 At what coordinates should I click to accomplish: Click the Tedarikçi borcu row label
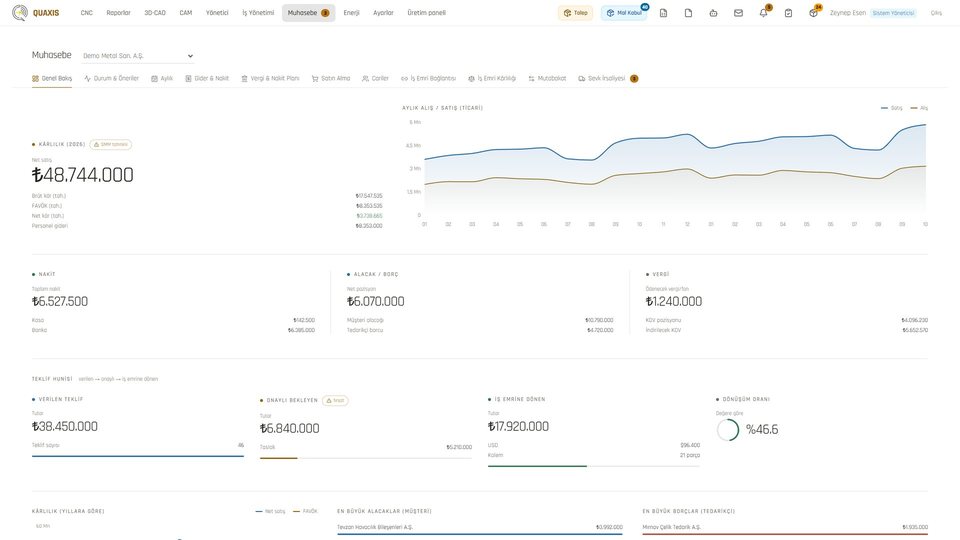pyautogui.click(x=364, y=330)
